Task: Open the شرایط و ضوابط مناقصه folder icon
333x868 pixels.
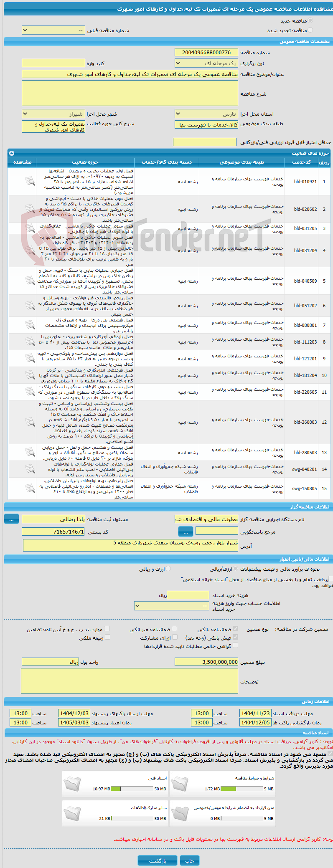Action: pos(180,784)
